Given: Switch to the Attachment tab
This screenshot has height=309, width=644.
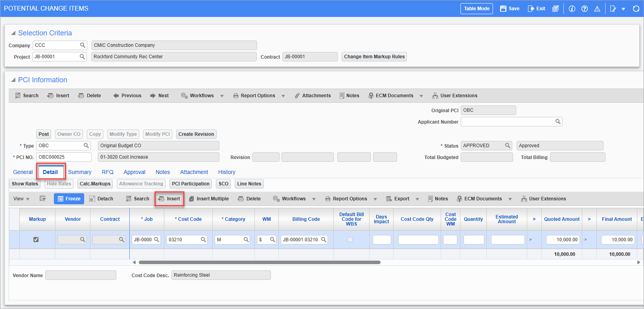Looking at the screenshot, I should pyautogui.click(x=194, y=172).
